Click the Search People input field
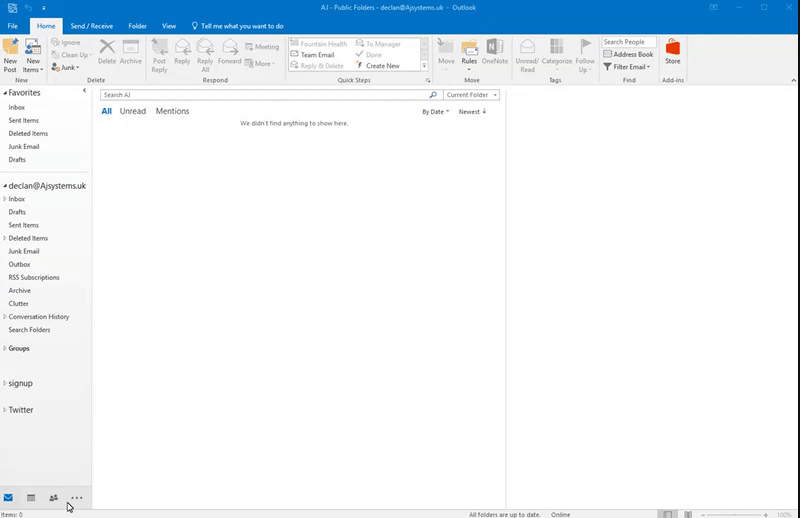 629,42
